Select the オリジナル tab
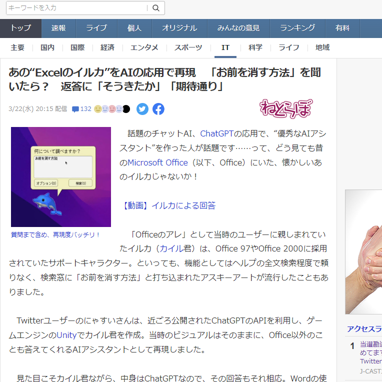The height and width of the screenshot is (382, 382). click(179, 28)
